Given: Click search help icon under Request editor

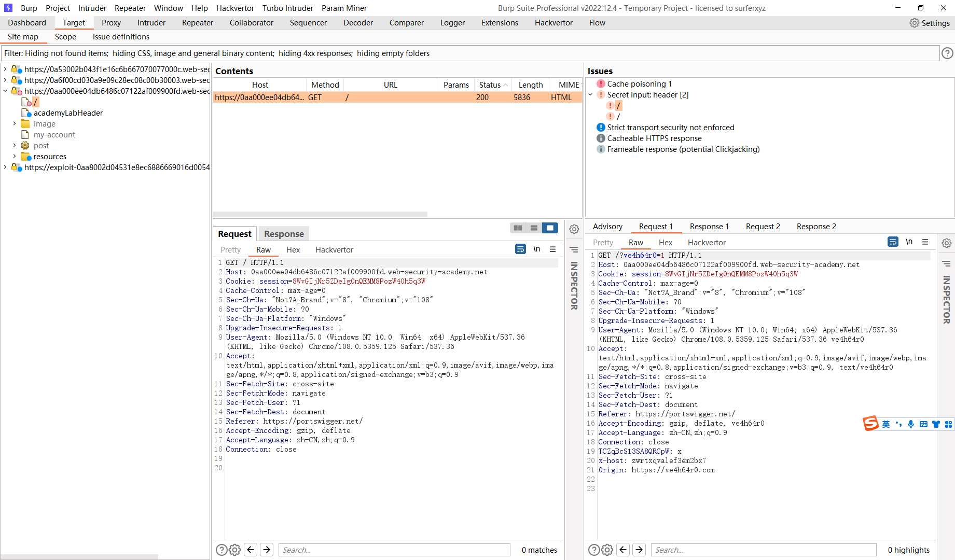Looking at the screenshot, I should (221, 550).
